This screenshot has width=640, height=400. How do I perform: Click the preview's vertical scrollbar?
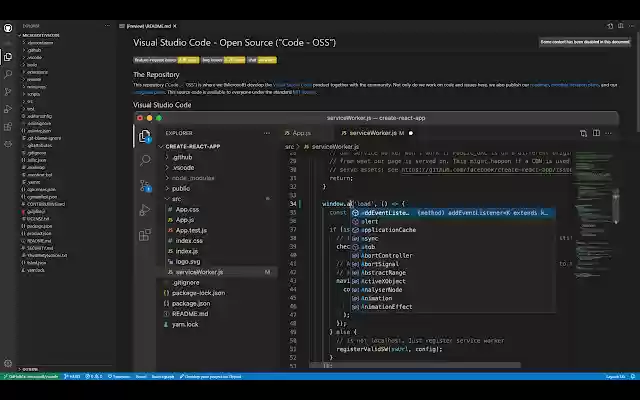(x=638, y=82)
